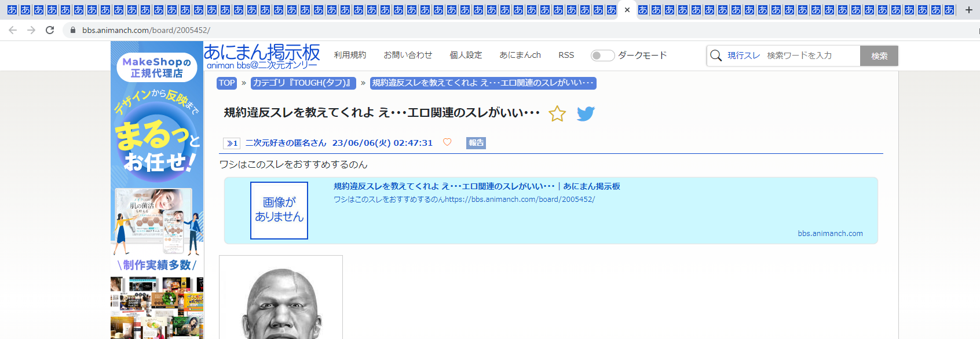Click the browser back arrow
The image size is (980, 339).
(13, 30)
